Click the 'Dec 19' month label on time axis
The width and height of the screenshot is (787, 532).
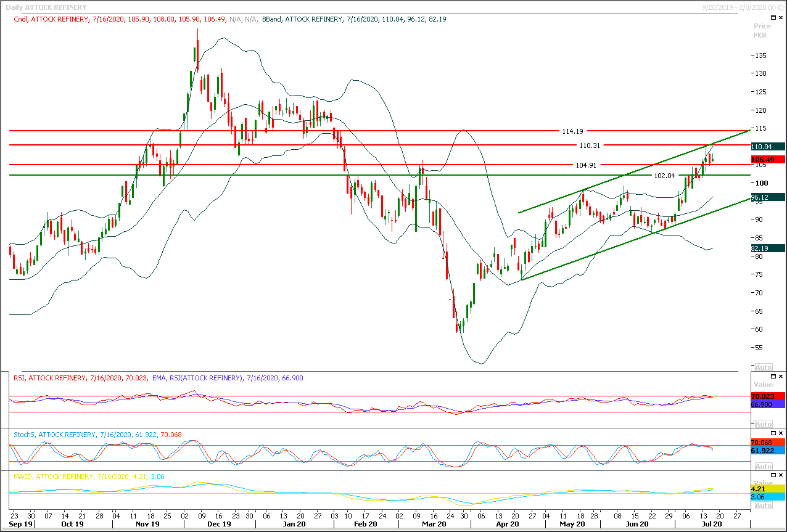(x=219, y=524)
